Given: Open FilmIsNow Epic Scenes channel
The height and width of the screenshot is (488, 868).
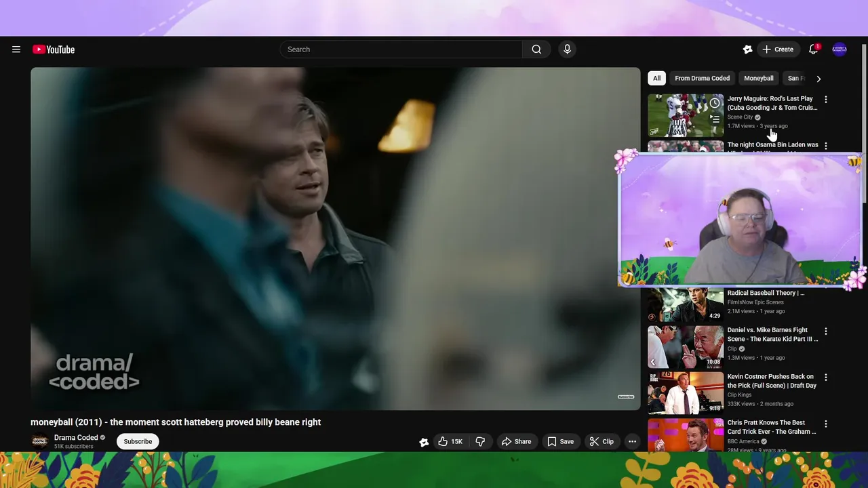Looking at the screenshot, I should (x=755, y=302).
